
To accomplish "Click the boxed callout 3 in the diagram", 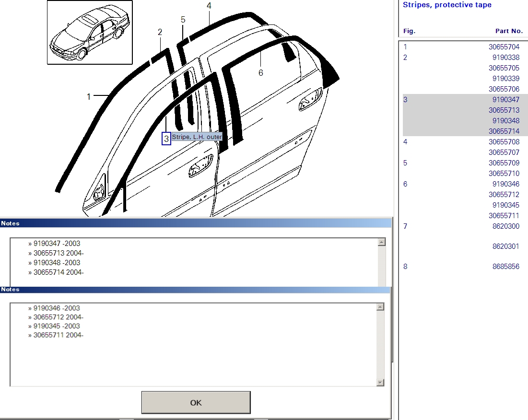I will [x=166, y=139].
